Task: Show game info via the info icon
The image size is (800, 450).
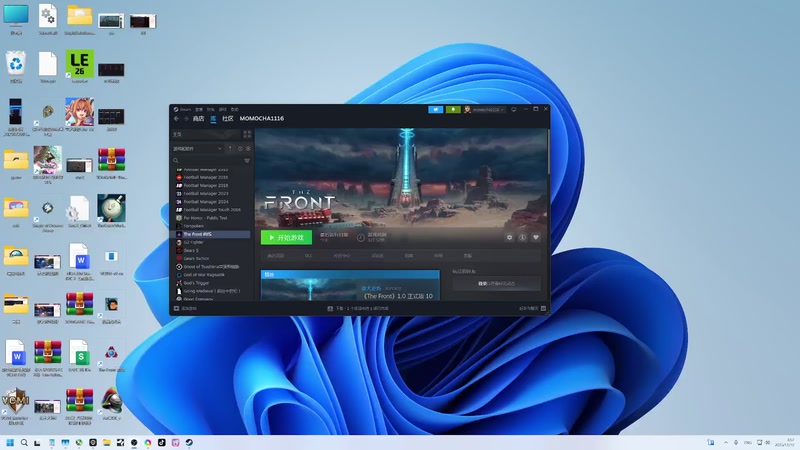Action: (x=522, y=237)
